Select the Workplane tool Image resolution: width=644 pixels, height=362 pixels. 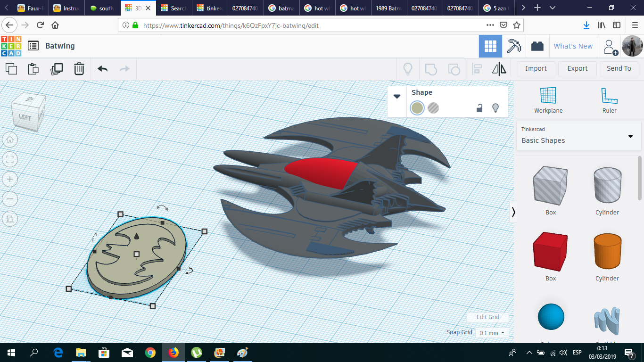coord(548,100)
